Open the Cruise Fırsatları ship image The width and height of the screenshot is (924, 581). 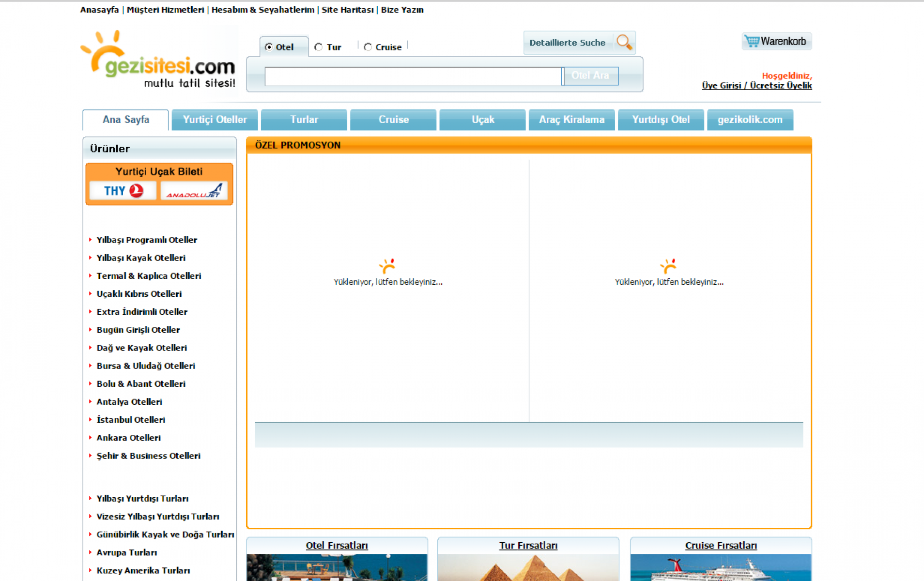720,567
